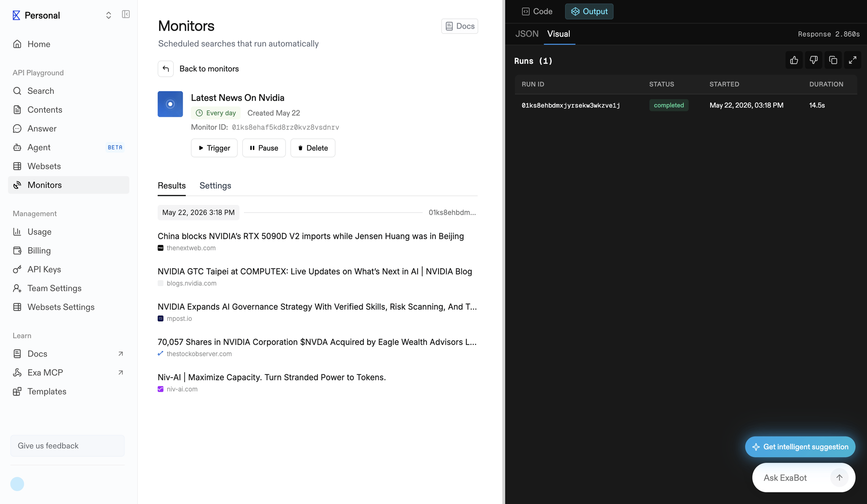
Task: Open Docs button in Monitors header
Action: 460,26
